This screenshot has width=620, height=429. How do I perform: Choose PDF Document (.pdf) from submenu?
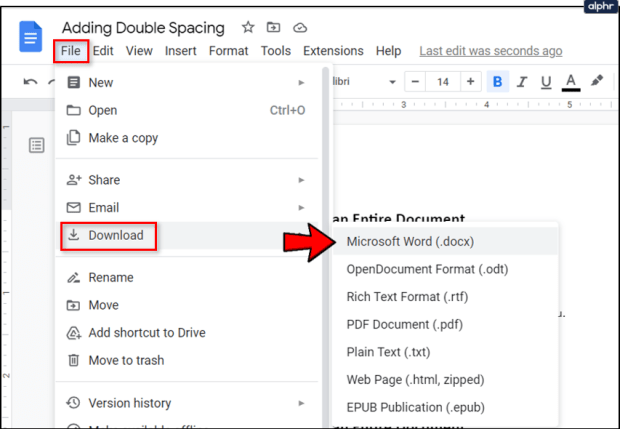point(403,324)
